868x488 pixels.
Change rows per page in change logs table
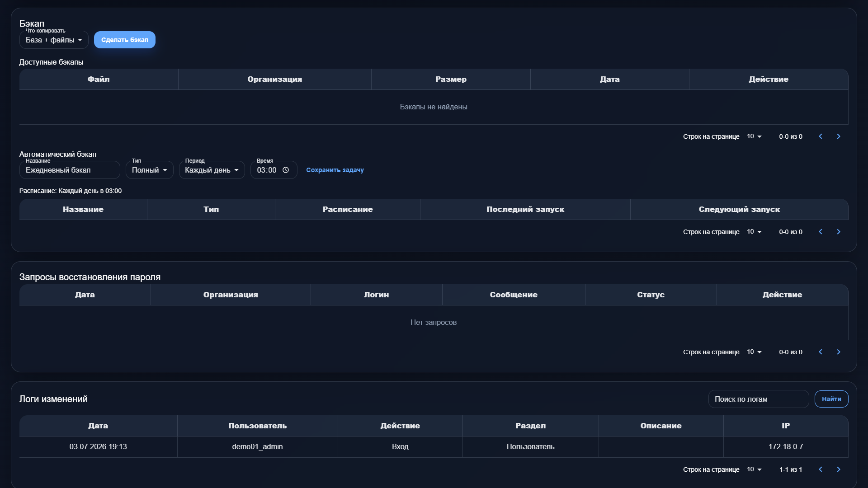[x=754, y=469]
